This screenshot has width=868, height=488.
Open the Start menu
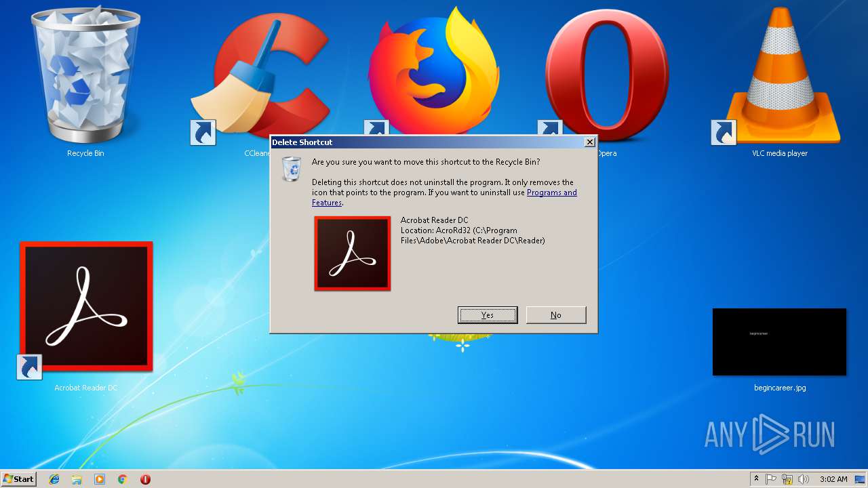pos(18,479)
